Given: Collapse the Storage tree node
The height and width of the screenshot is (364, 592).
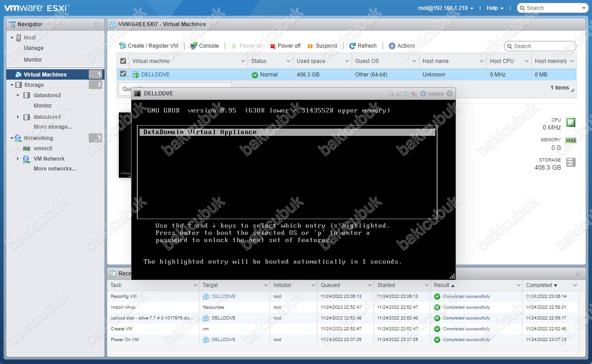Looking at the screenshot, I should (12, 85).
